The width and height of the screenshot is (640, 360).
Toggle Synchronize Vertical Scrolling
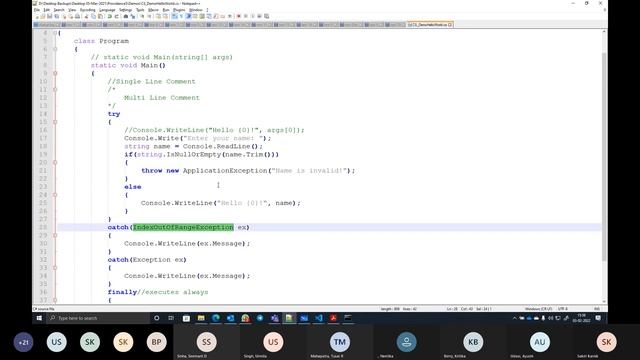coord(158,16)
